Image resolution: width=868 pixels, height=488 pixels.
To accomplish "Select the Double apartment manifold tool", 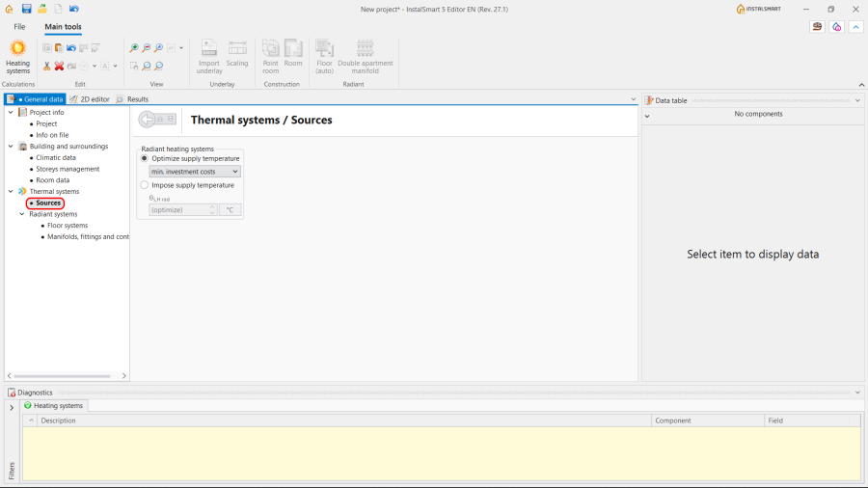I will tap(366, 57).
